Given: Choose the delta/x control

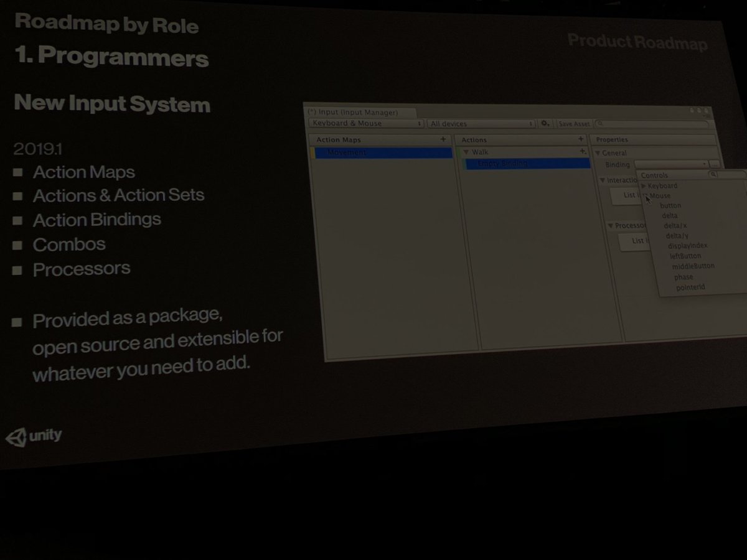Looking at the screenshot, I should (675, 225).
